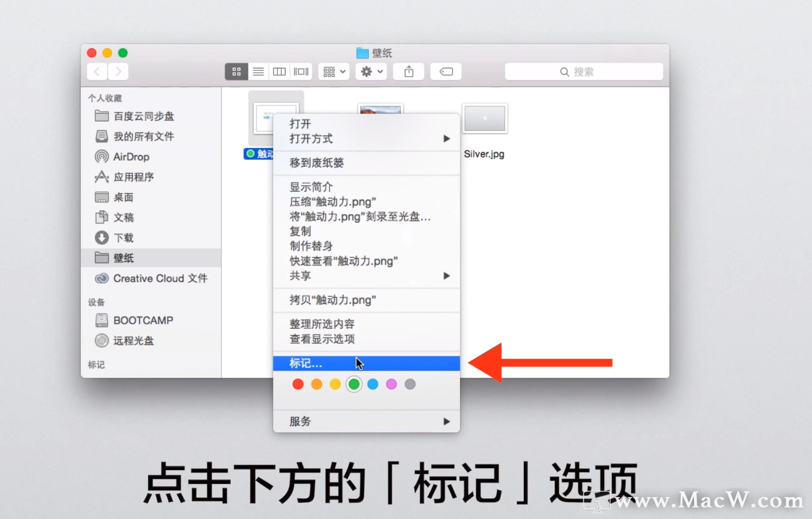Switch Finder to Cover Flow view

pyautogui.click(x=301, y=72)
